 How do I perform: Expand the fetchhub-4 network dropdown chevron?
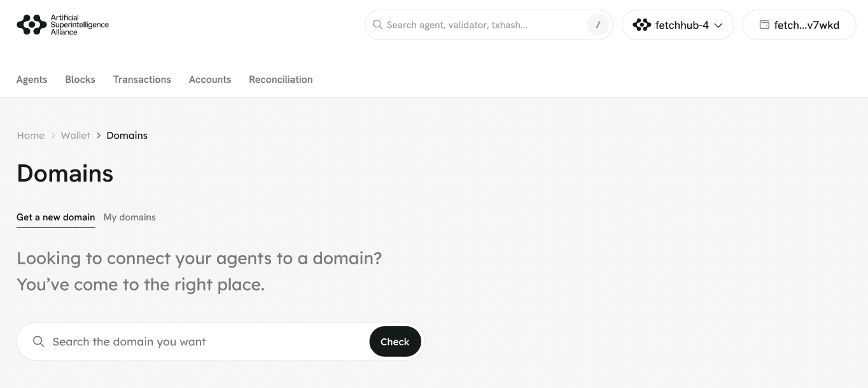tap(718, 25)
